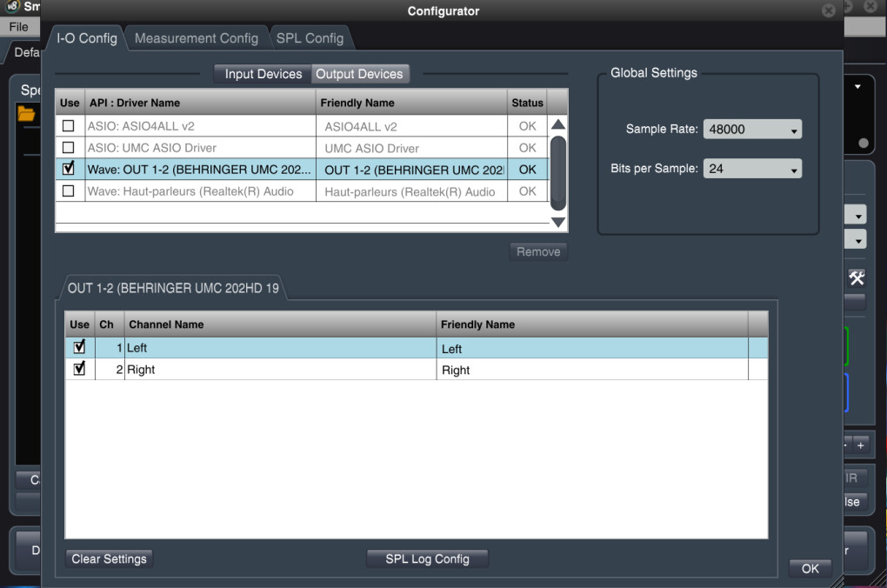Image resolution: width=887 pixels, height=588 pixels.
Task: Select the ASIO: ASIO4ALL v2 driver row
Action: pos(302,125)
